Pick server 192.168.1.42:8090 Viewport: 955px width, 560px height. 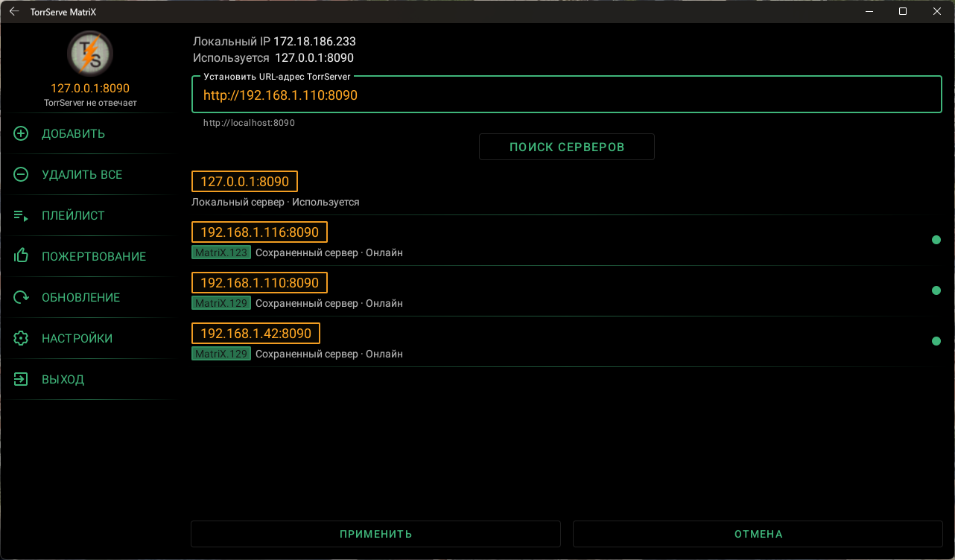pyautogui.click(x=256, y=334)
